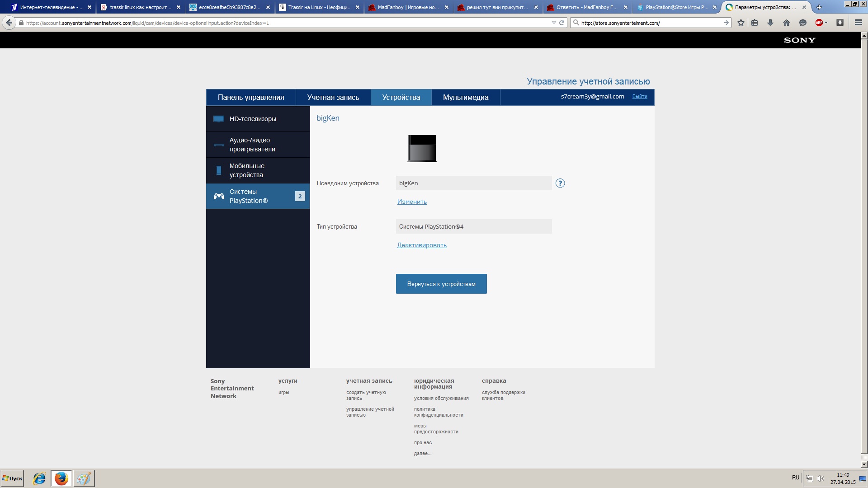The width and height of the screenshot is (868, 488).
Task: Switch to the Мультимедиа tab
Action: pyautogui.click(x=466, y=97)
